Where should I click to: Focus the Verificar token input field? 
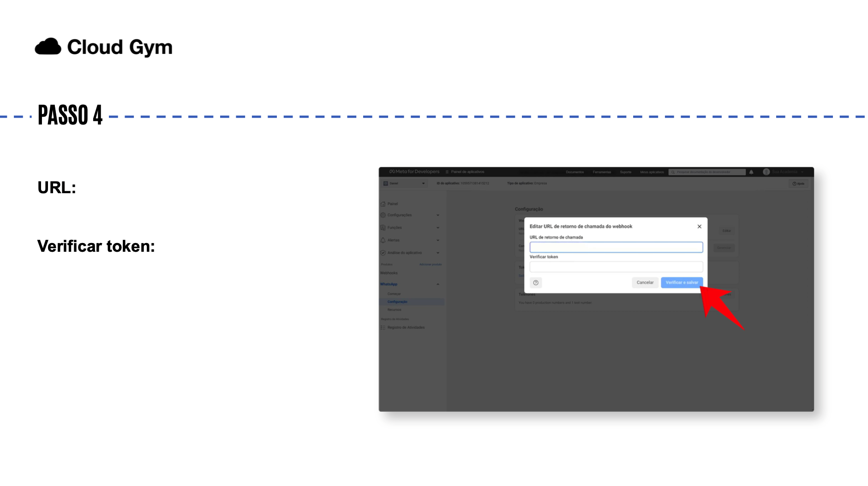click(x=616, y=267)
